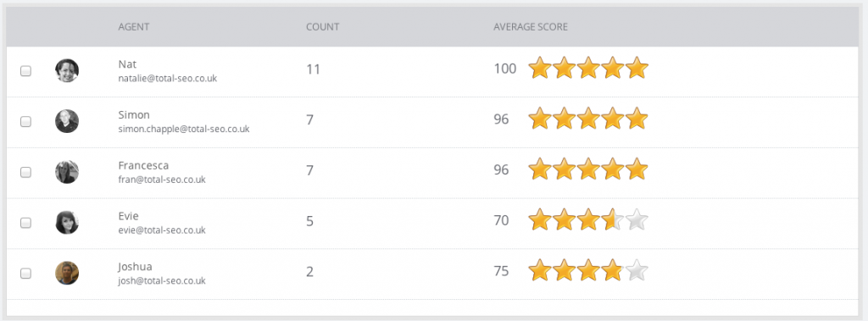Click the email natalie@total-seo.co.uk
Image resolution: width=868 pixels, height=321 pixels.
[168, 79]
